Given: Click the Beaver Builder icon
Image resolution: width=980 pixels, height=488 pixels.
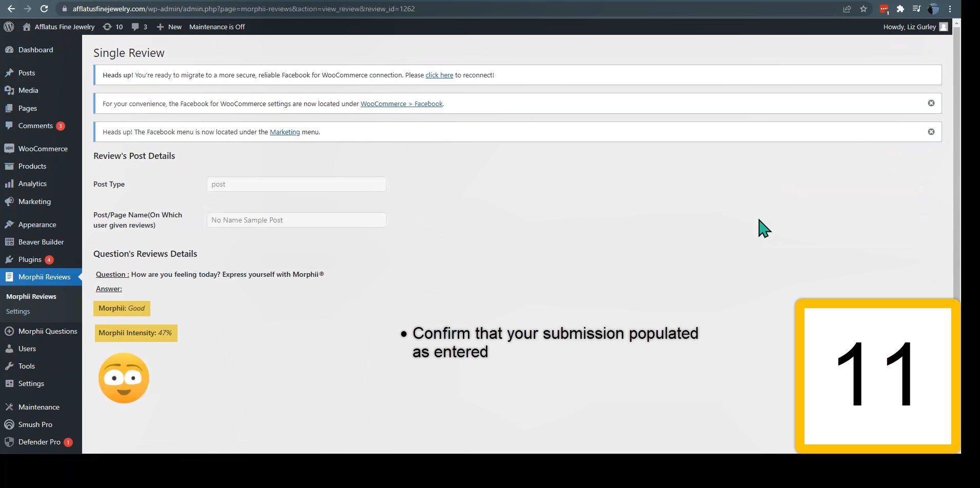Looking at the screenshot, I should pos(9,242).
